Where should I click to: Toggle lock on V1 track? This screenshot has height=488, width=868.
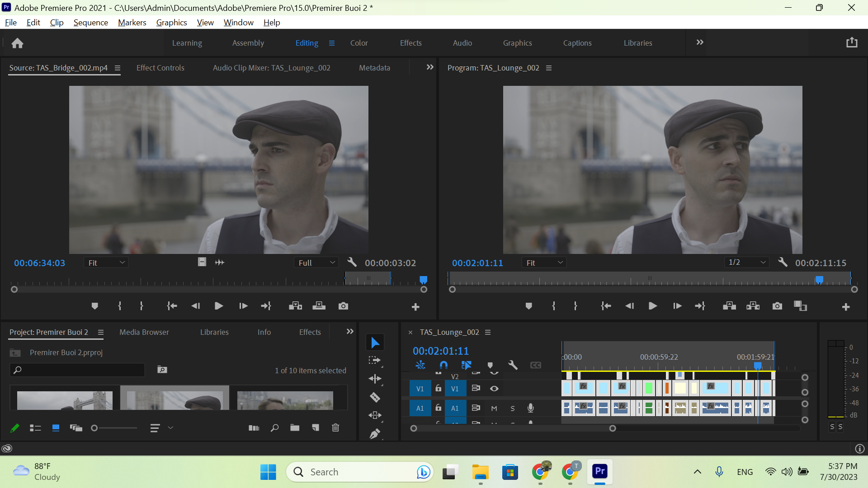click(x=438, y=388)
